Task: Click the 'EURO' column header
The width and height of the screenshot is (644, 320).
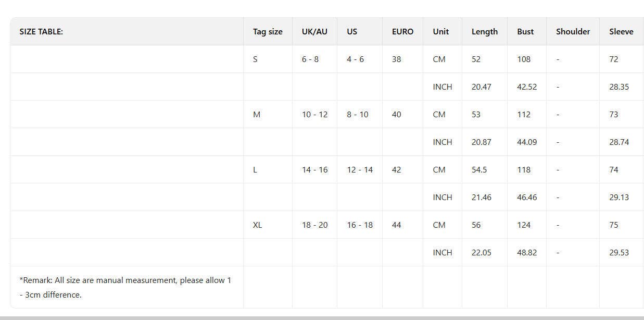Action: coord(402,32)
